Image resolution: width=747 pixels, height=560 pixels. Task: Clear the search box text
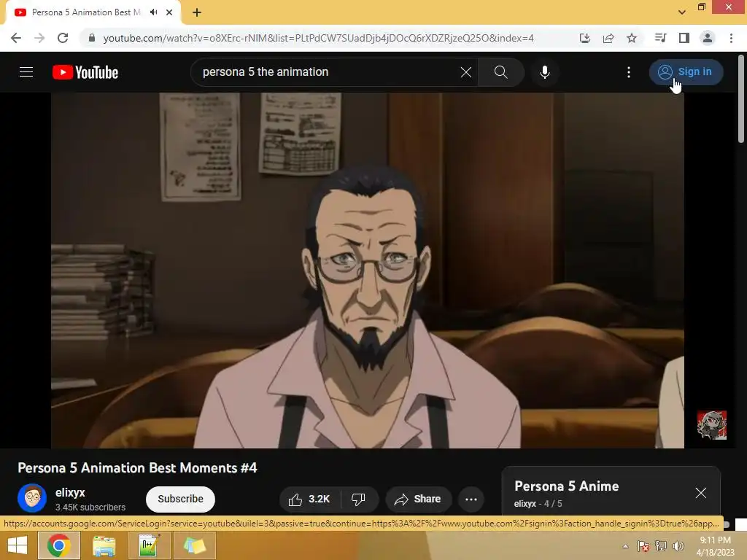click(466, 72)
